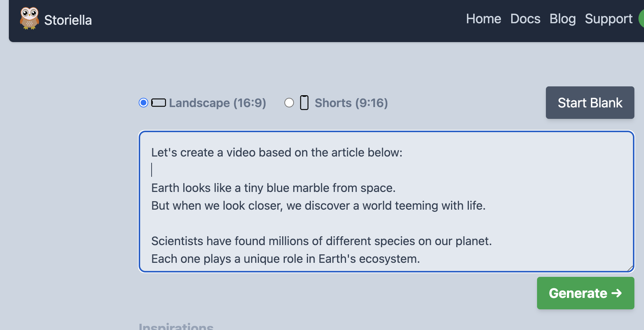Screen dimensions: 644x330
Task: Click the portrait phone icon for Shorts
Action: 304,103
